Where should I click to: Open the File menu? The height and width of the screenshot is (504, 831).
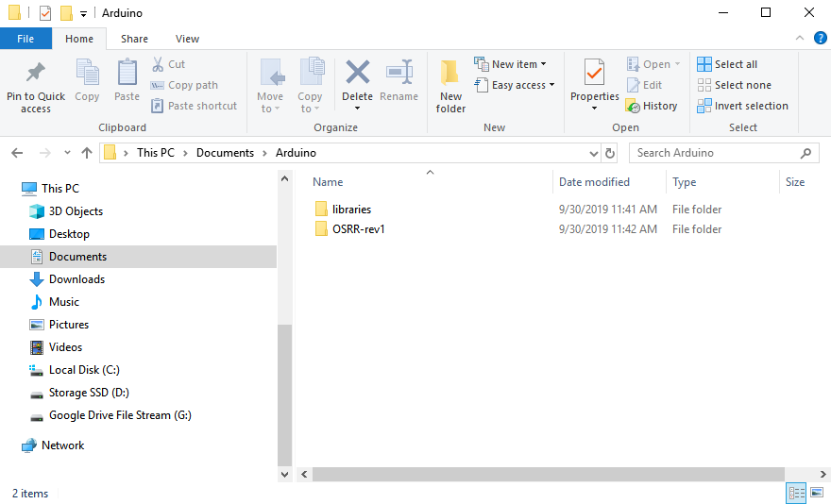click(x=25, y=39)
